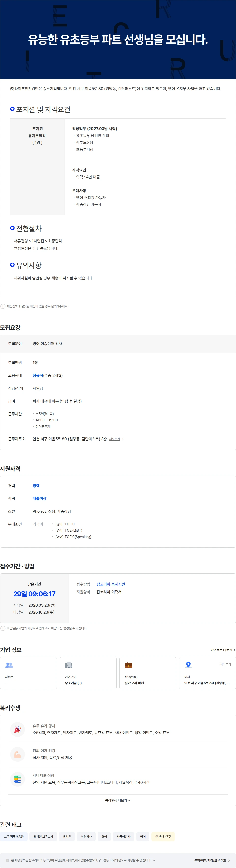
Task: Click the 14:00 ~ 19:00 working hours text
Action: pyautogui.click(x=46, y=420)
